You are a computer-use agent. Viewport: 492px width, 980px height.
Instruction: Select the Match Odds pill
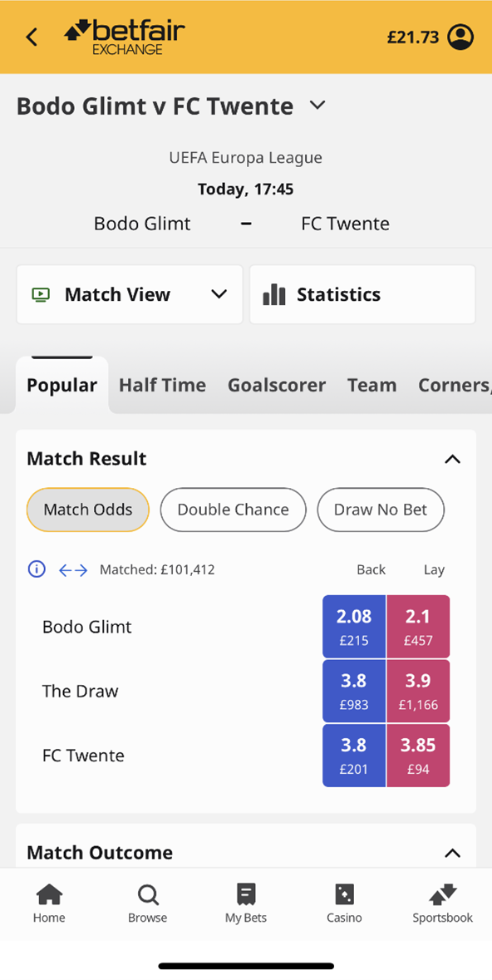coord(88,510)
